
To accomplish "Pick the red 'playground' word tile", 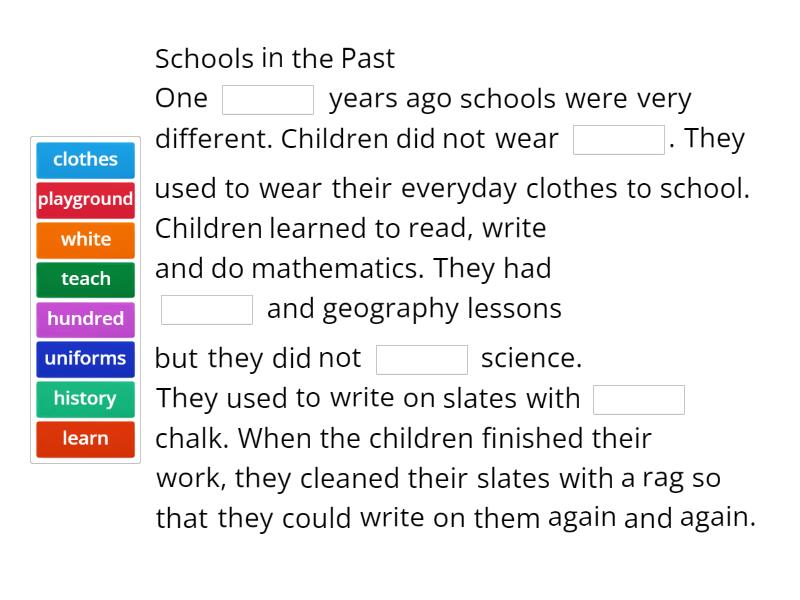I will (x=85, y=200).
